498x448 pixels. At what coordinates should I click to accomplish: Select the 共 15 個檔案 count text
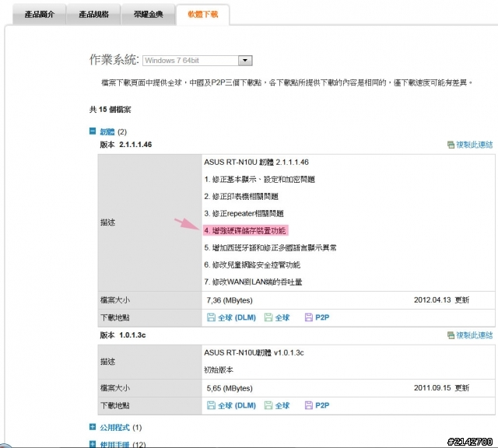pyautogui.click(x=110, y=110)
